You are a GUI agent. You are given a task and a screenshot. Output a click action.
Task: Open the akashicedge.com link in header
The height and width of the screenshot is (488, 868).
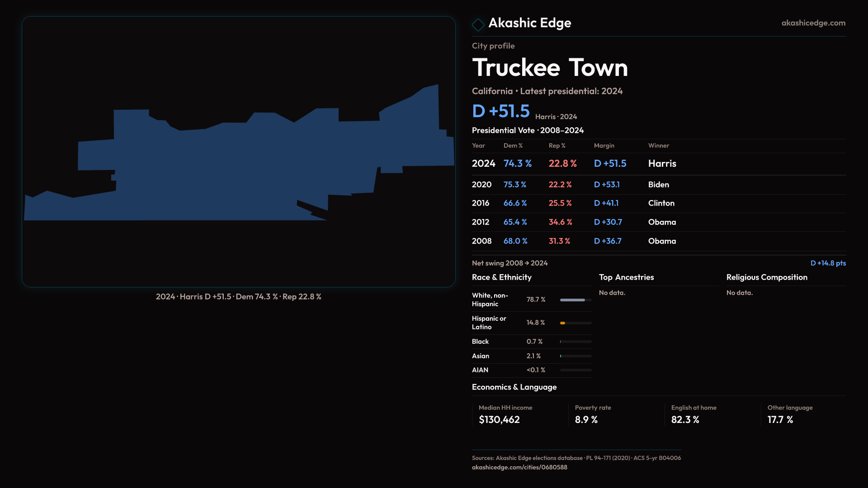click(813, 23)
